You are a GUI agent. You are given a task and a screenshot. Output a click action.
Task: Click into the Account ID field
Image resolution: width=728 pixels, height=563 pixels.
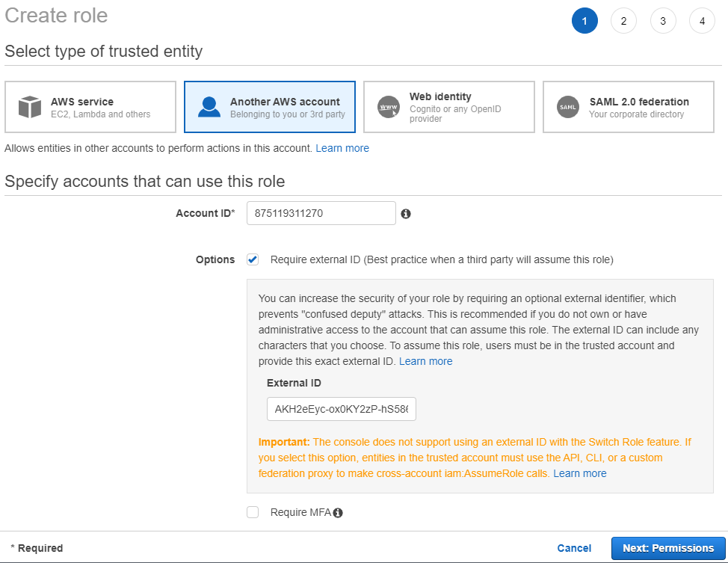pos(321,213)
